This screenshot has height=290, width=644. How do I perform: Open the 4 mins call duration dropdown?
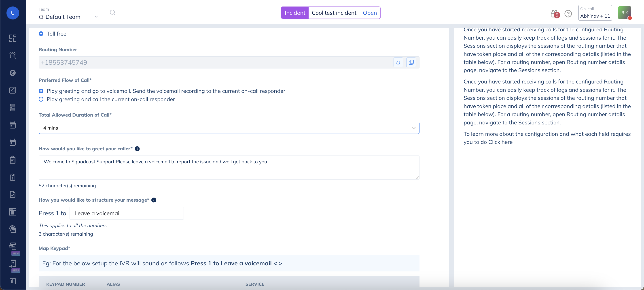click(229, 128)
